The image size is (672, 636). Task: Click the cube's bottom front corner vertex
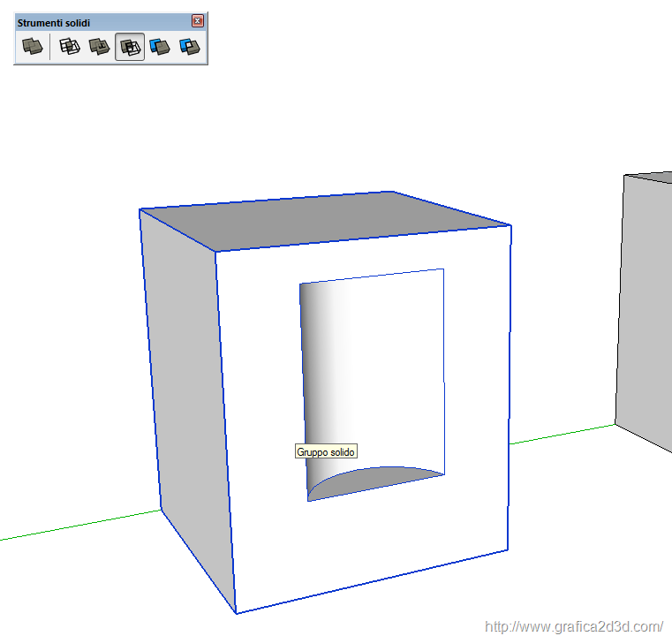click(x=236, y=612)
